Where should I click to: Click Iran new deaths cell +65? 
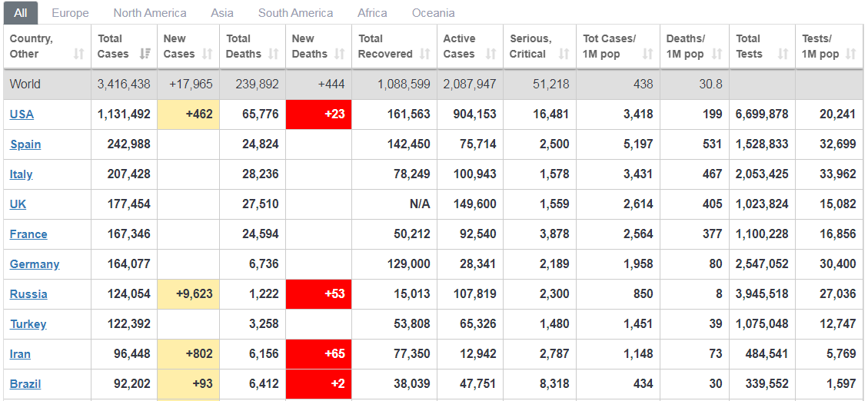click(319, 353)
